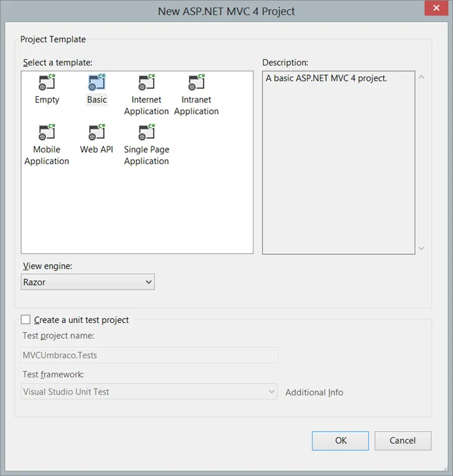Pick the Internet Application template icon
Screen dimensions: 453x476
pyautogui.click(x=146, y=83)
